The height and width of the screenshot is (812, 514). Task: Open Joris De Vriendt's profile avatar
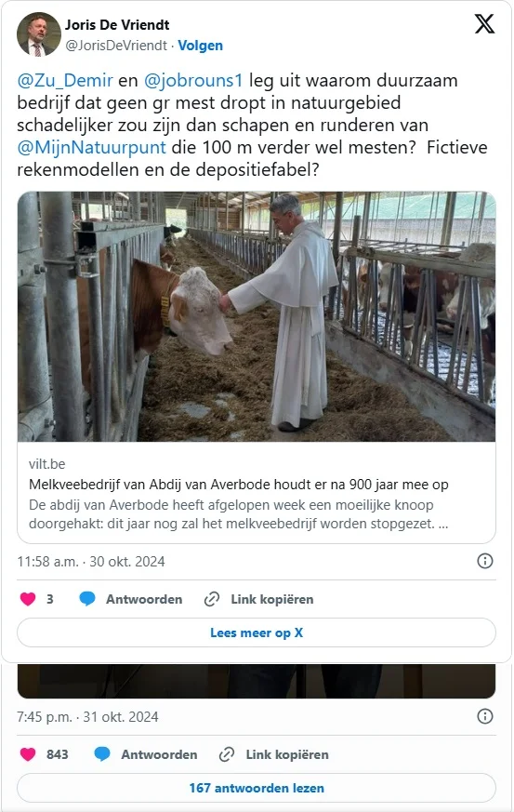click(39, 34)
